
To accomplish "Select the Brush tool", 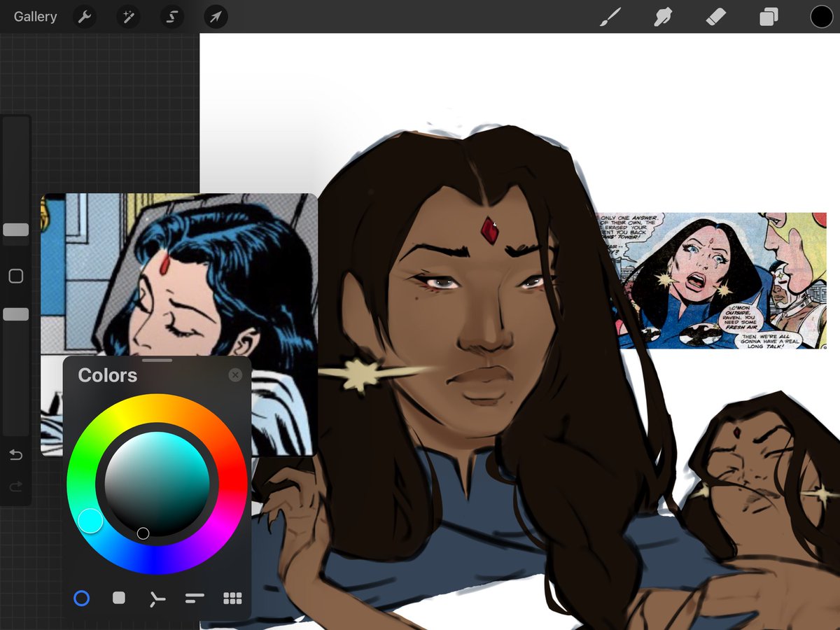I will coord(610,17).
